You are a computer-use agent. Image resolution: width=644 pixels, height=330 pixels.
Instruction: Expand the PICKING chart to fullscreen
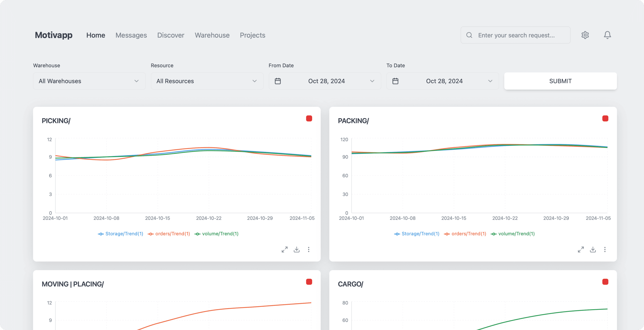[285, 250]
